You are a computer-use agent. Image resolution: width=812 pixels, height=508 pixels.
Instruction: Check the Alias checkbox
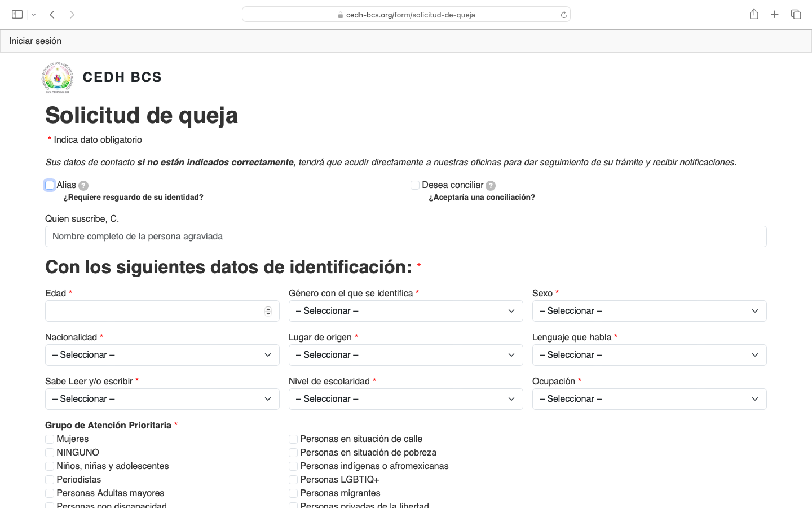click(x=50, y=185)
